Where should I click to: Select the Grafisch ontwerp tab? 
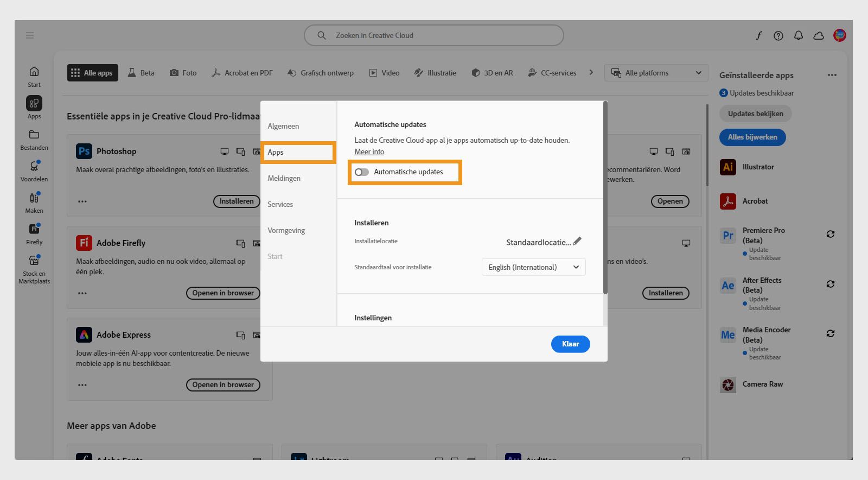click(321, 73)
